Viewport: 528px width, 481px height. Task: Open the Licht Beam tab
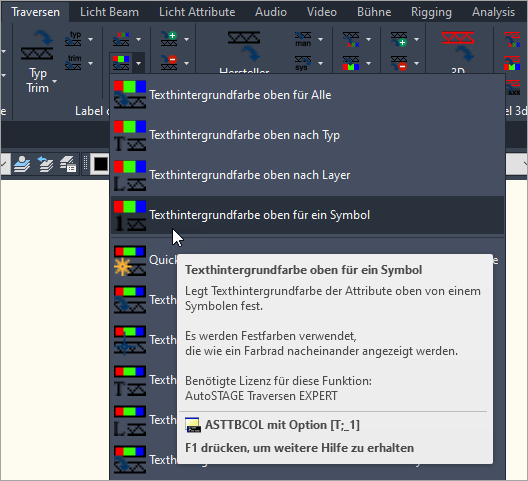109,12
